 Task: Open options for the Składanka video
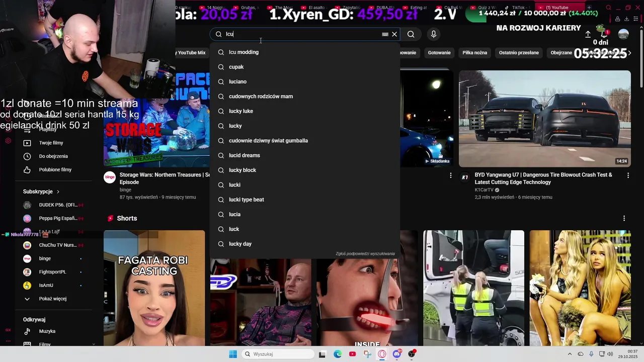450,175
